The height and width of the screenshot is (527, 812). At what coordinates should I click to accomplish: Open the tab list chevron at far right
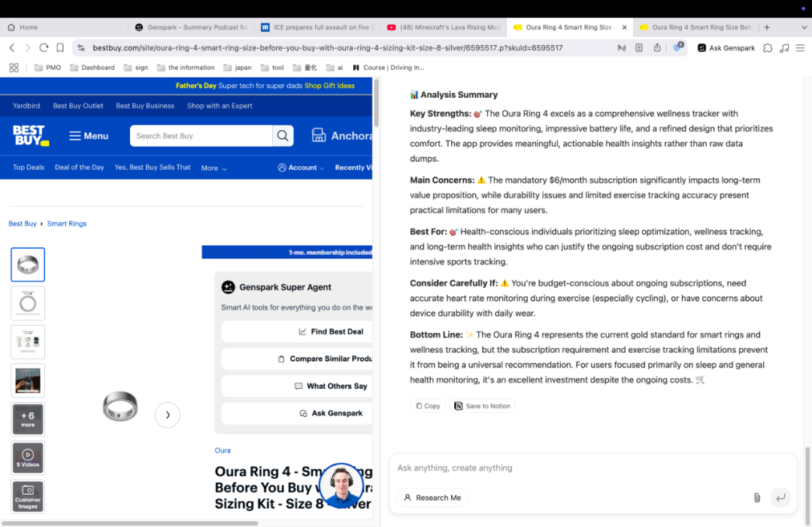804,27
